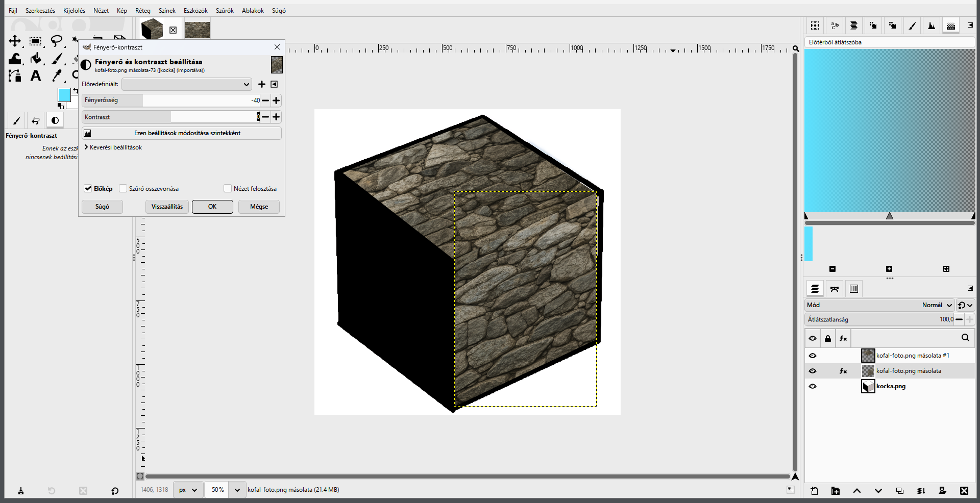Click Ezen beállítások módosítása szintekként button
980x503 pixels.
pos(182,133)
